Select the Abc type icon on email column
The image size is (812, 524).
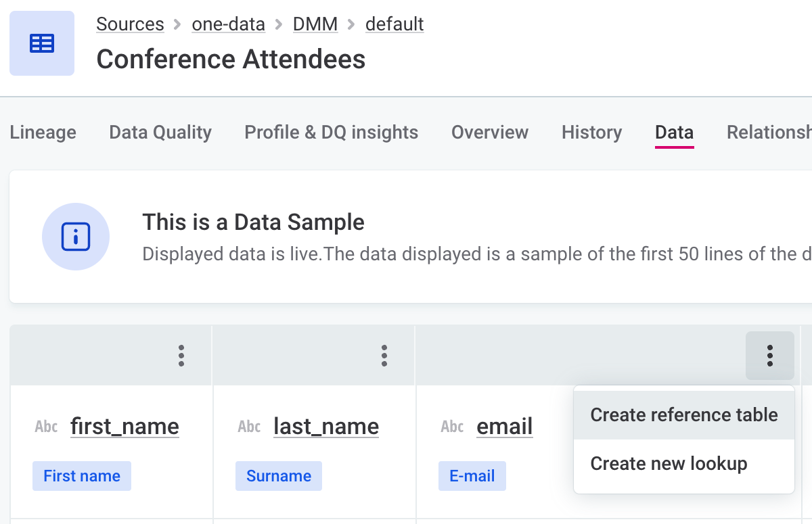[x=451, y=427]
